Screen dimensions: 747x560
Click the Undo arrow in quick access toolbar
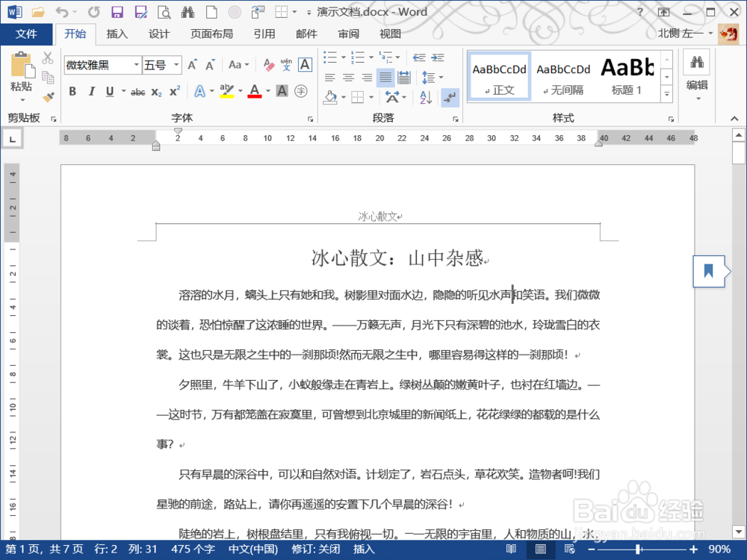(62, 13)
